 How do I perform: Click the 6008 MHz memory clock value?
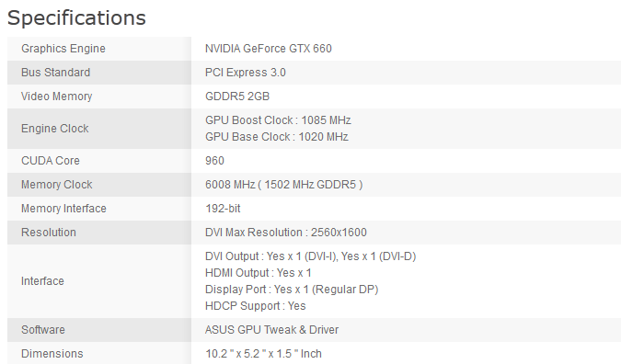(283, 185)
